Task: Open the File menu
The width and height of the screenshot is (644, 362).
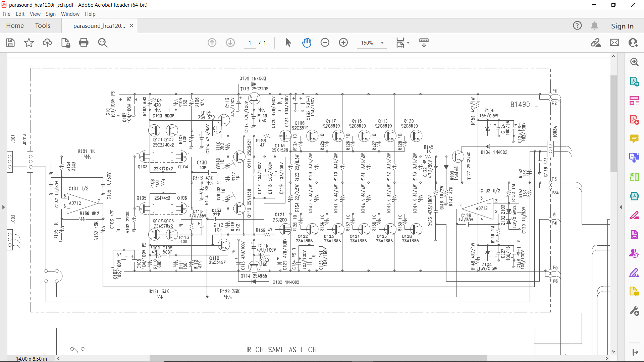Action: coord(6,14)
